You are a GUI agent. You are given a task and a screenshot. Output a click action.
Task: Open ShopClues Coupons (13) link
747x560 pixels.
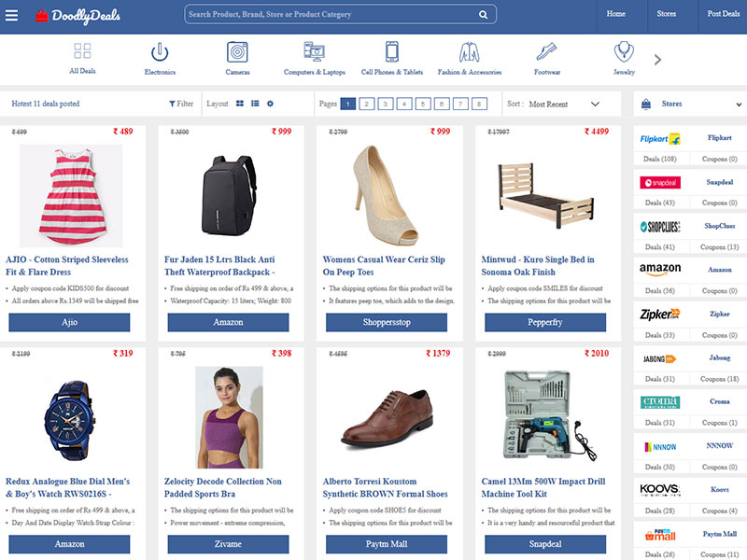pyautogui.click(x=719, y=247)
